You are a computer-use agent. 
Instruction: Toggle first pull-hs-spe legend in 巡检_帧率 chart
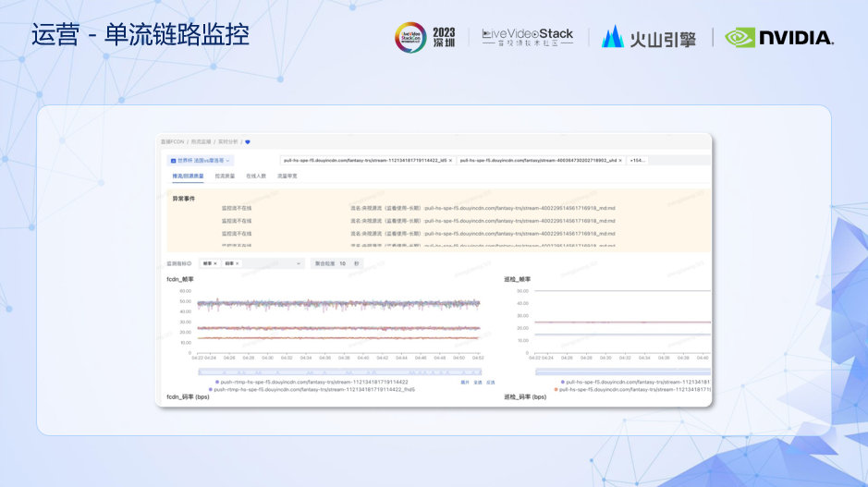(638, 382)
